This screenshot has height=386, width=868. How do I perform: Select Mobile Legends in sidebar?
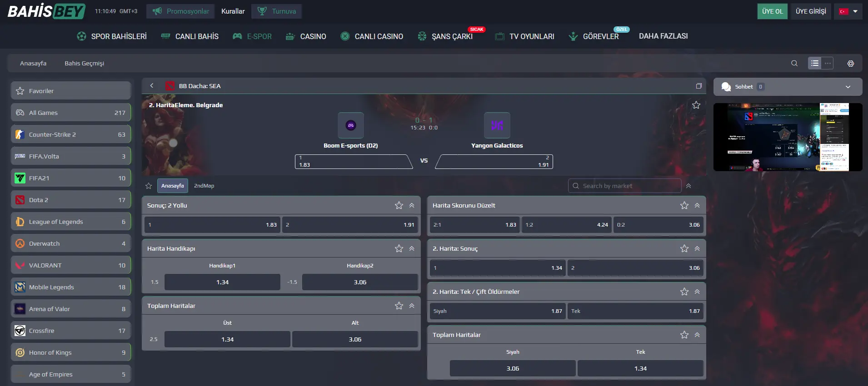[x=71, y=287]
